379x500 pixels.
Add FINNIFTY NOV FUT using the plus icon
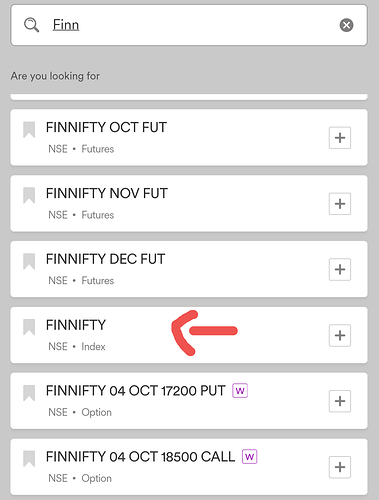click(340, 204)
